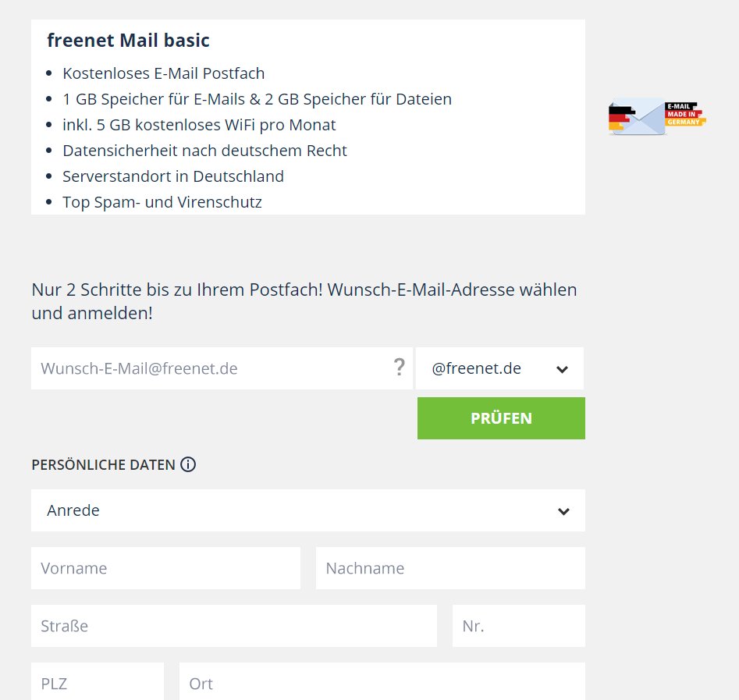Click the PLZ postal code field
Image resolution: width=739 pixels, height=700 pixels.
coord(98,683)
